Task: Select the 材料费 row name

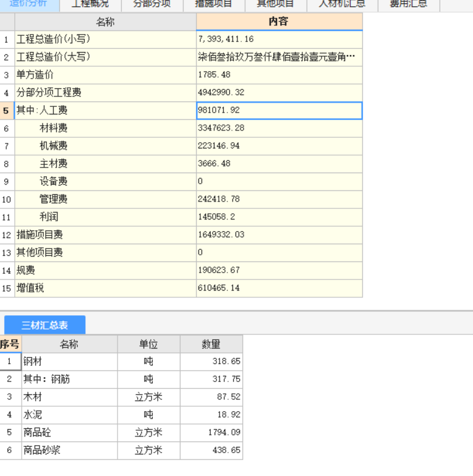Action: tap(105, 129)
